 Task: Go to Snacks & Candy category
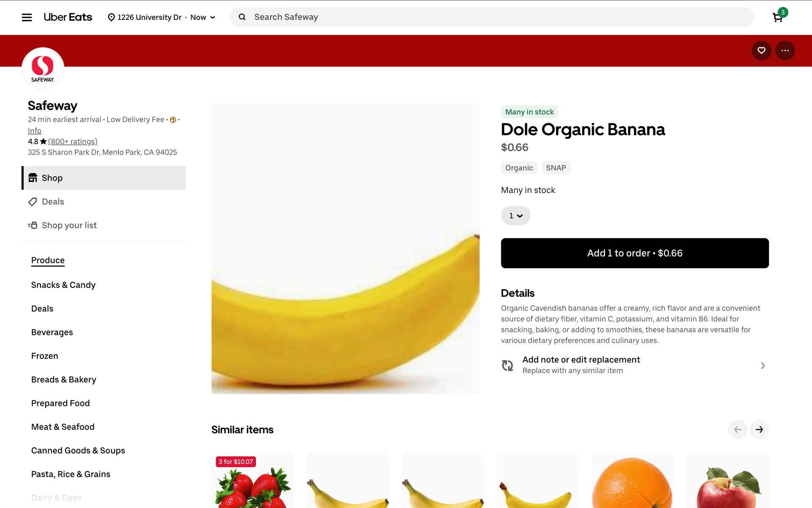[63, 285]
